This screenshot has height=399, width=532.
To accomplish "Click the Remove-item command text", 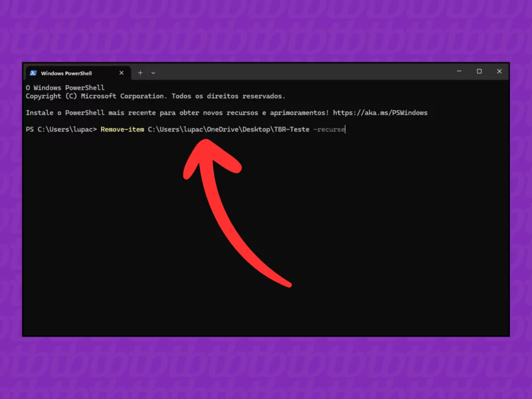I will coord(122,129).
